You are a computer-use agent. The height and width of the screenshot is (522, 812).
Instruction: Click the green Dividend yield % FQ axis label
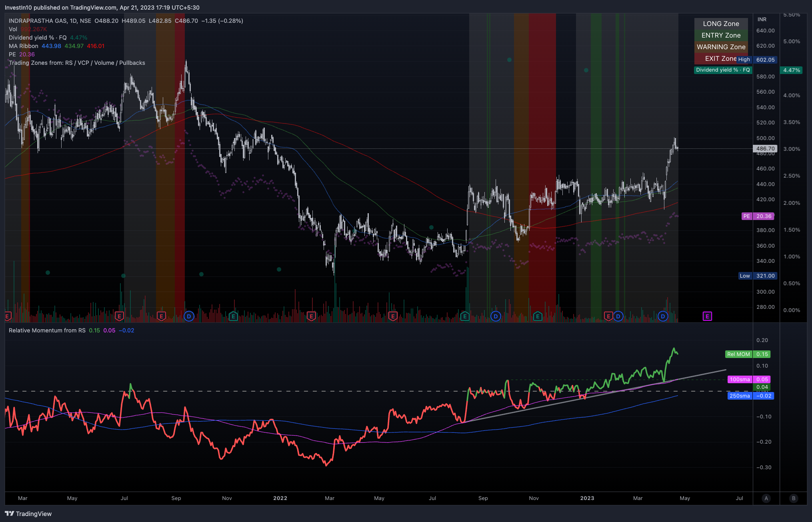723,70
